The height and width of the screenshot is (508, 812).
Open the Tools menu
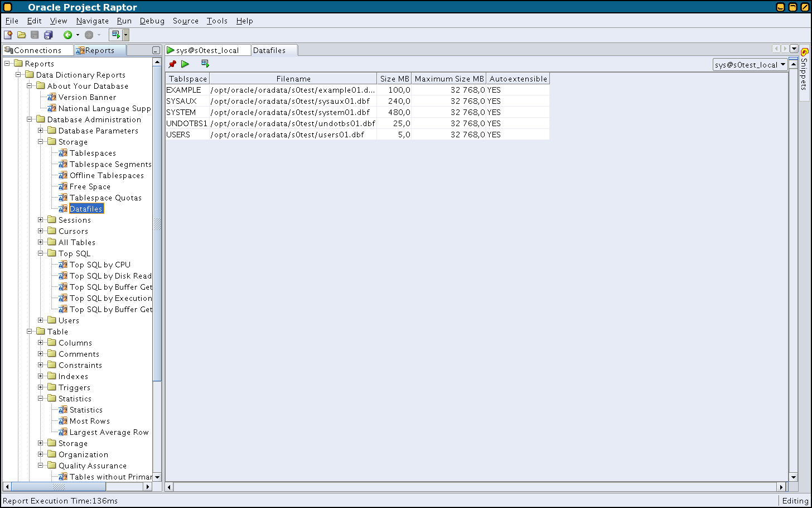coord(217,21)
